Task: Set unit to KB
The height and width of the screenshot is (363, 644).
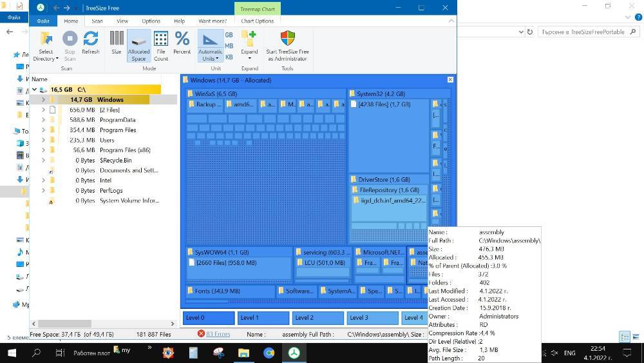Action: pos(229,57)
